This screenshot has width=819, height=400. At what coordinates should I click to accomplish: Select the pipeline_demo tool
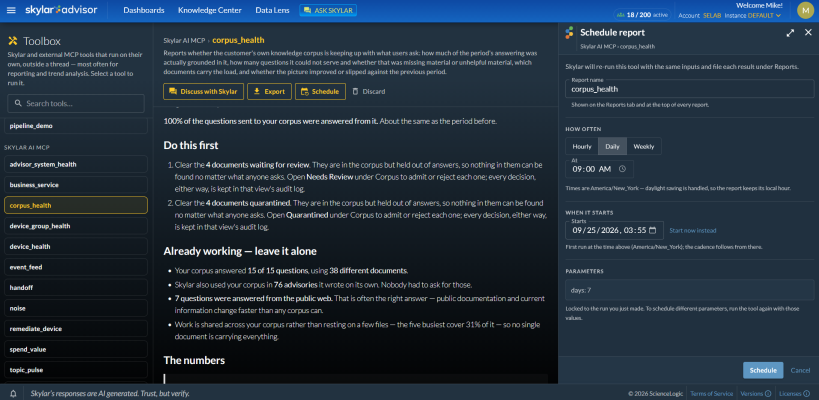click(76, 126)
